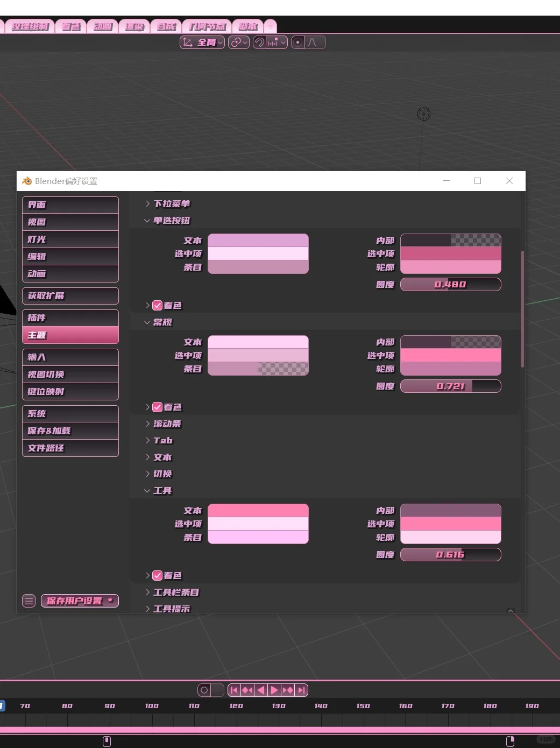This screenshot has height=748, width=560.
Task: Click the Blender logo in preferences title bar
Action: point(27,181)
